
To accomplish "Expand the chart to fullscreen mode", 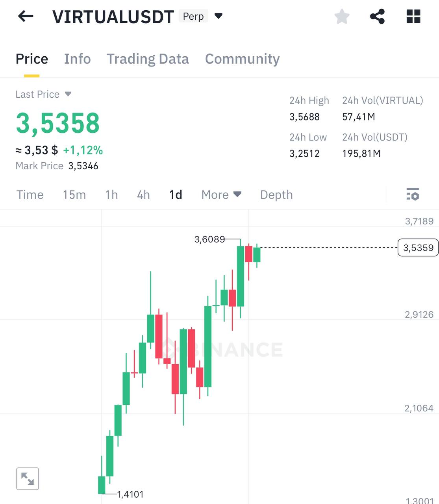I will coord(27,478).
